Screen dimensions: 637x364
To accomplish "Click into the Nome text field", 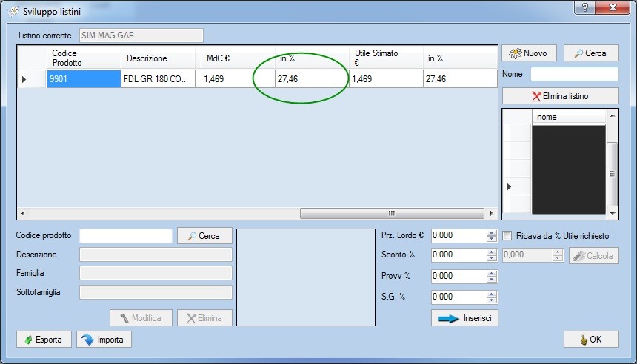I will 574,74.
